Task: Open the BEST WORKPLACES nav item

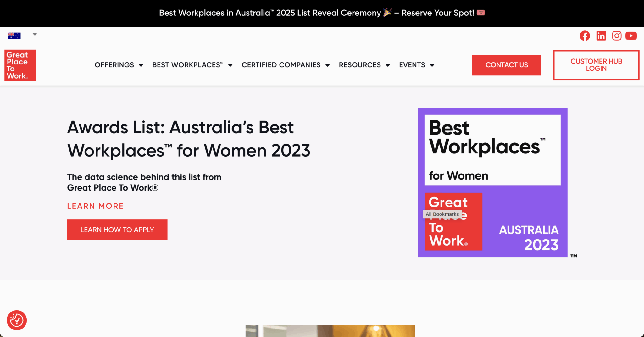Action: 188,65
